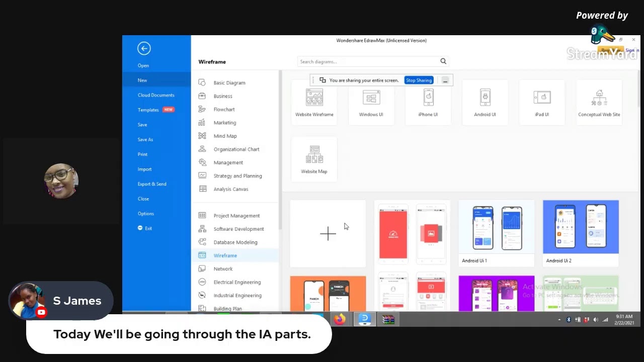
Task: Open Cloud Documents in sidebar
Action: (156, 95)
